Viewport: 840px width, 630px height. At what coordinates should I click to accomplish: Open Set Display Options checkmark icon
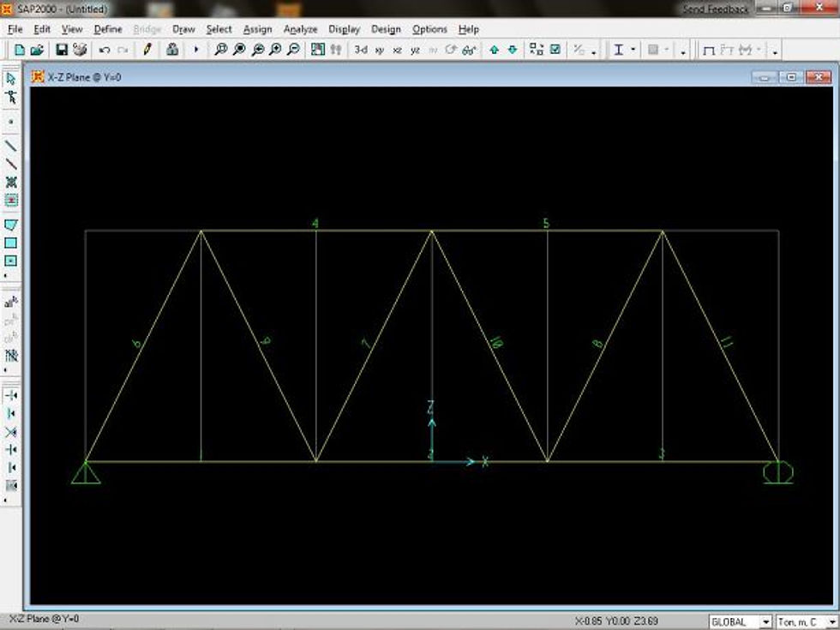tap(555, 50)
